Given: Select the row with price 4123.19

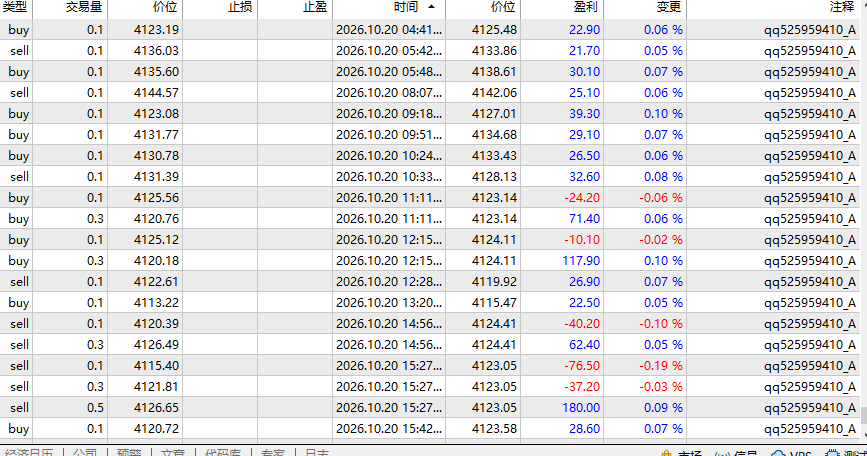Looking at the screenshot, I should tap(429, 30).
